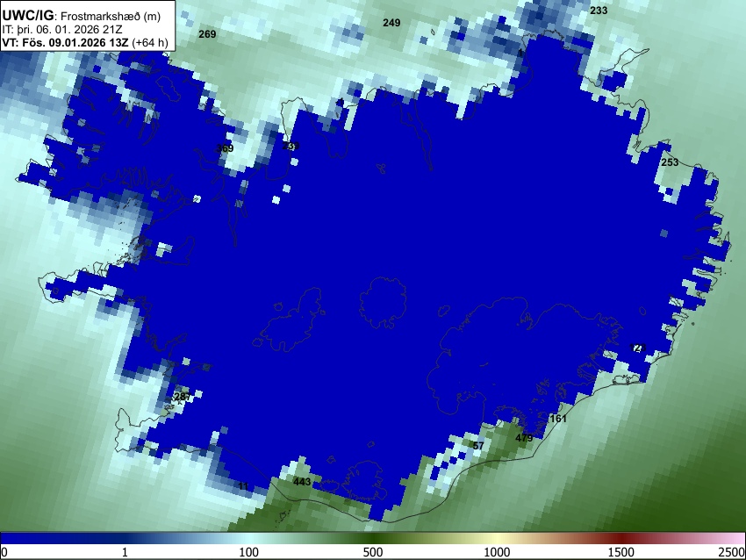This screenshot has height=560, width=746.
Task: Click the map value "253"
Action: (670, 162)
